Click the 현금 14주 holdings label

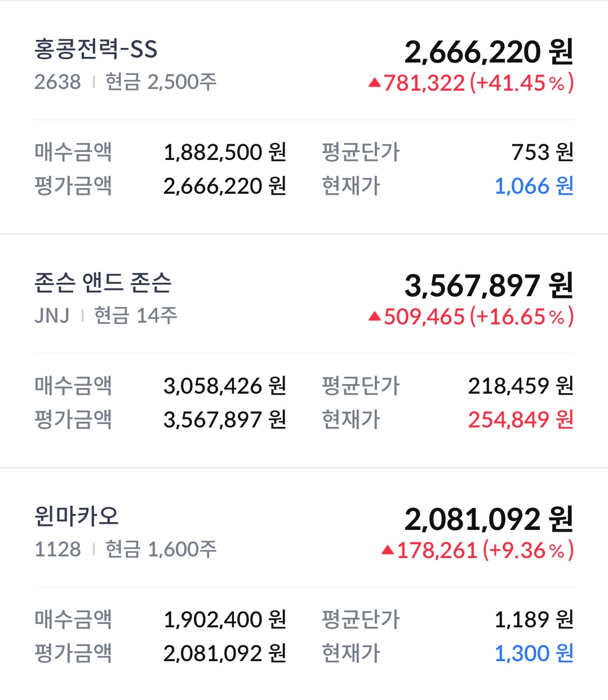(136, 316)
